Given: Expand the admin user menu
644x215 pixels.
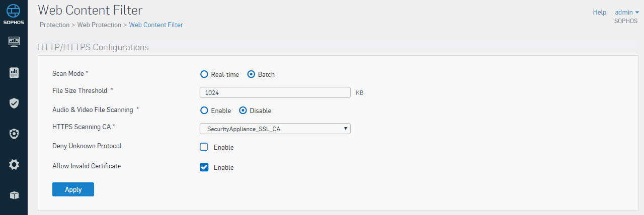Looking at the screenshot, I should click(x=627, y=12).
